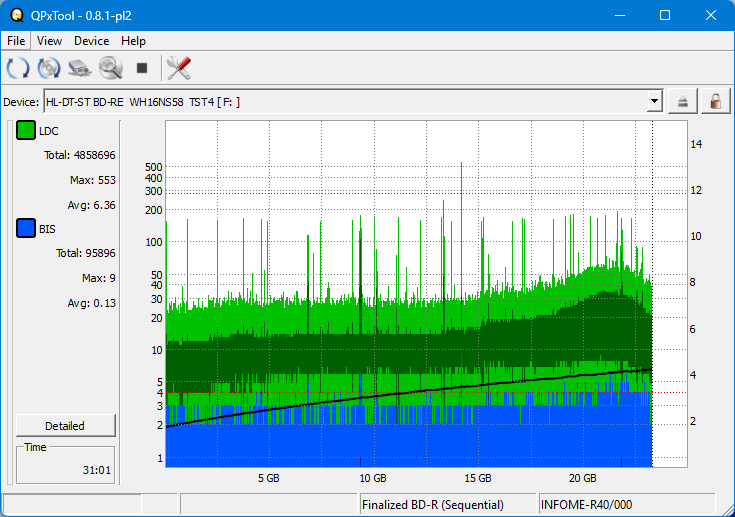Open the Help menu

coord(133,41)
